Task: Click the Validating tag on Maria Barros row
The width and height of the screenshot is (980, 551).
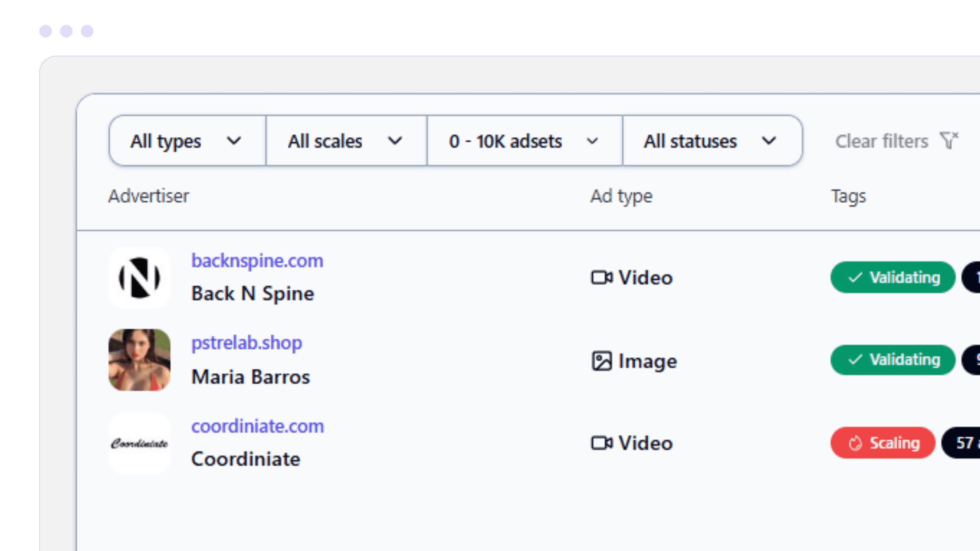Action: [x=893, y=360]
